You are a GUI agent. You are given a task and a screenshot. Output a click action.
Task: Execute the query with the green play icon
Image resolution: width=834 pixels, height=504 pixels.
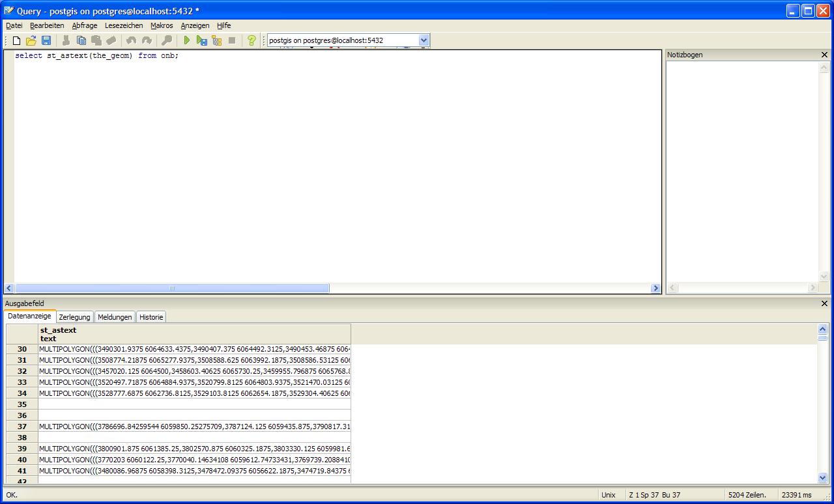point(187,40)
